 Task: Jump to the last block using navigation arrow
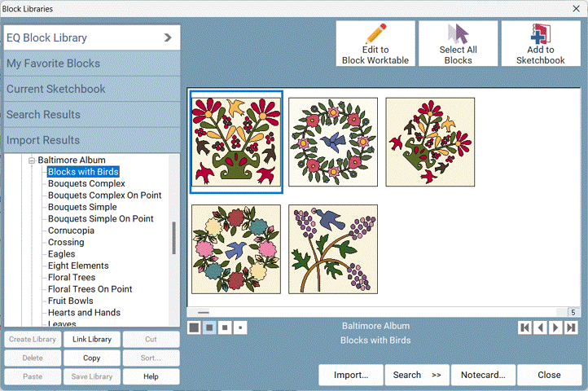tap(571, 327)
